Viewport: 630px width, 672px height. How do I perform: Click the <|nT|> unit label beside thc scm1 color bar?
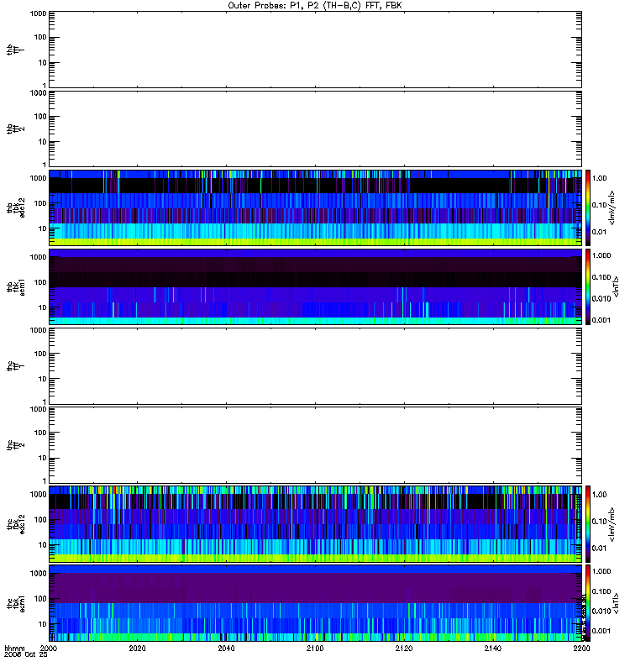coord(617,603)
